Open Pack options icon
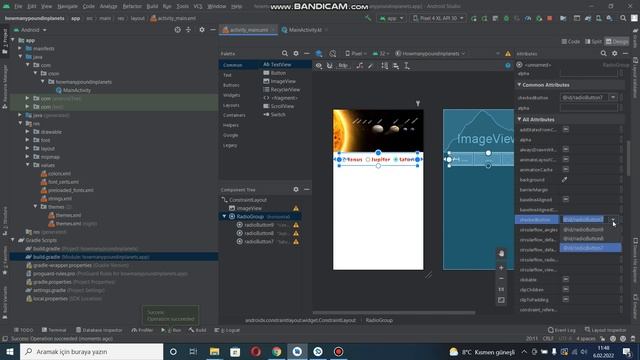The width and height of the screenshot is (640, 360). [384, 66]
